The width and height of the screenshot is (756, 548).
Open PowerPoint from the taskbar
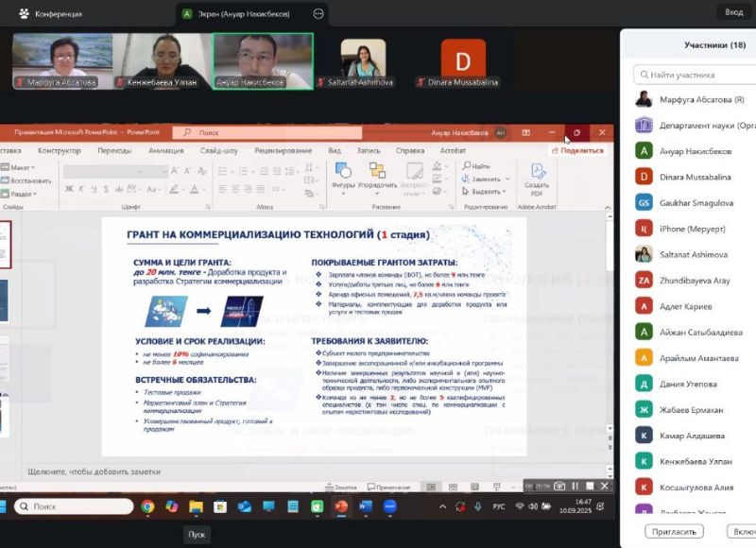[x=341, y=507]
